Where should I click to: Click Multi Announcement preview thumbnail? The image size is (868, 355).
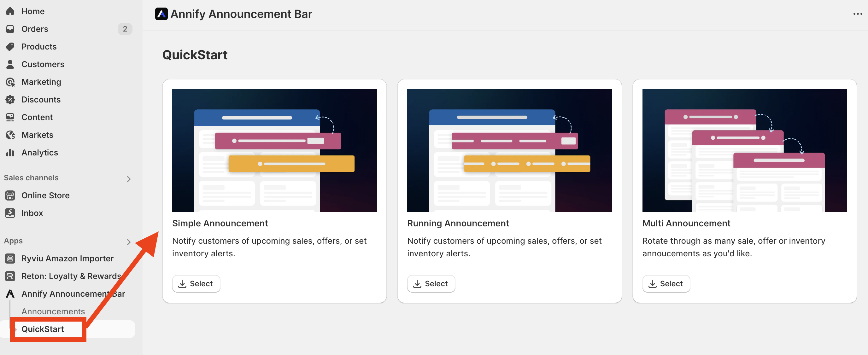[x=744, y=150]
